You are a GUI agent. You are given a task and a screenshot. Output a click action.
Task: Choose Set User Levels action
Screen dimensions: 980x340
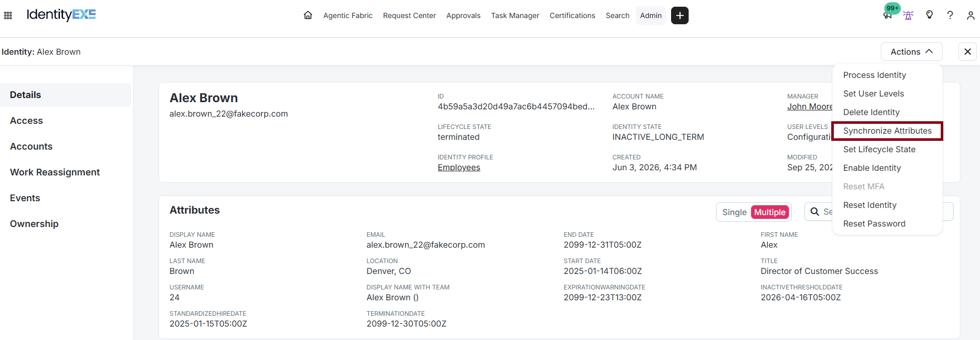point(888,93)
